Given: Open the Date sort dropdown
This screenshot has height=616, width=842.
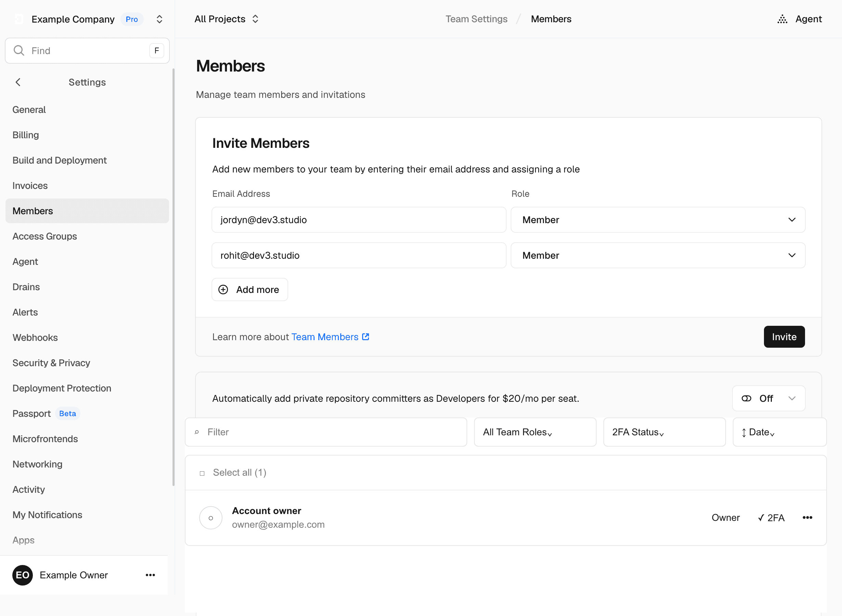Looking at the screenshot, I should pyautogui.click(x=779, y=432).
